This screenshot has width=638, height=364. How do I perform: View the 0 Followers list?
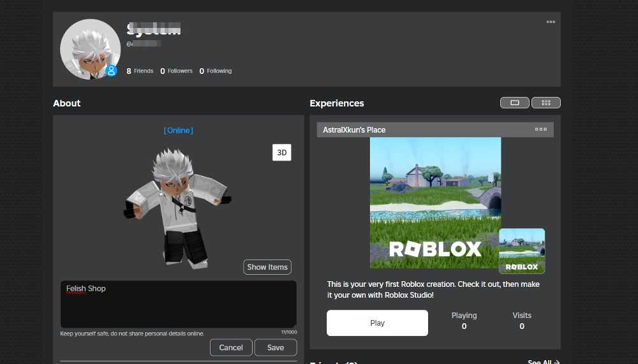click(x=176, y=71)
